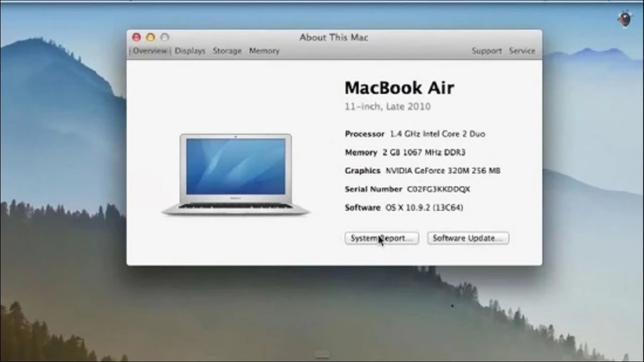Image resolution: width=644 pixels, height=362 pixels.
Task: Click the Graphics label
Action: 363,171
